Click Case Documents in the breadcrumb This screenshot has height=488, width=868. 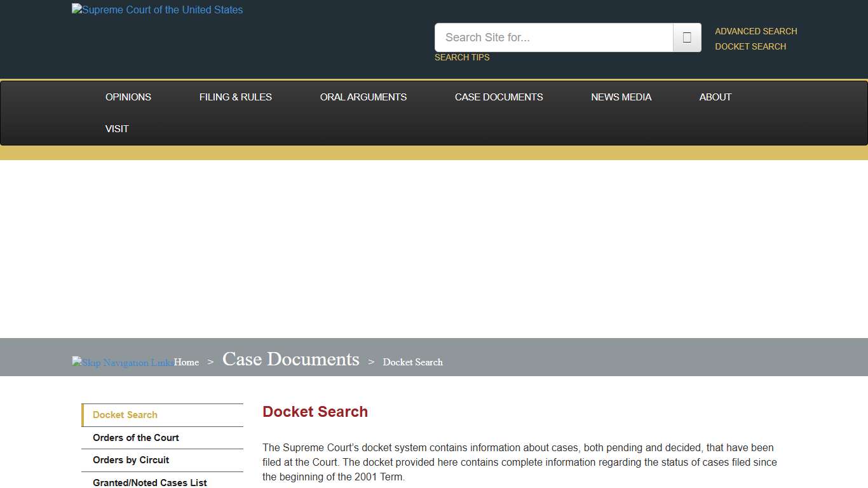pos(290,359)
